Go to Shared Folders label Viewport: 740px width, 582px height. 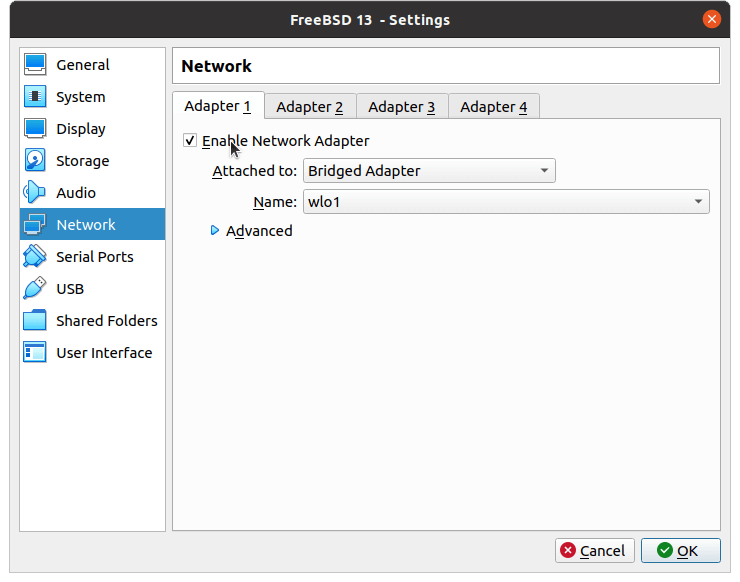[x=107, y=321]
